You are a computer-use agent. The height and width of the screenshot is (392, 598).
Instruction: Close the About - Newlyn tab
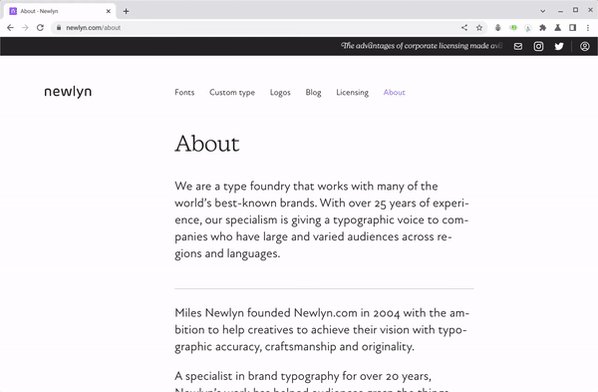click(x=108, y=11)
